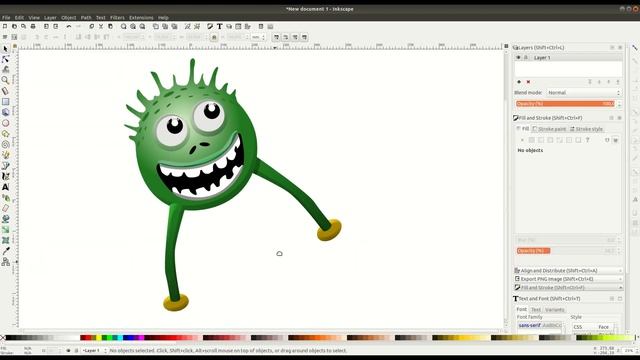Toggle scale stroke width affect button
Screen dimensions: 640x360
[x=276, y=37]
